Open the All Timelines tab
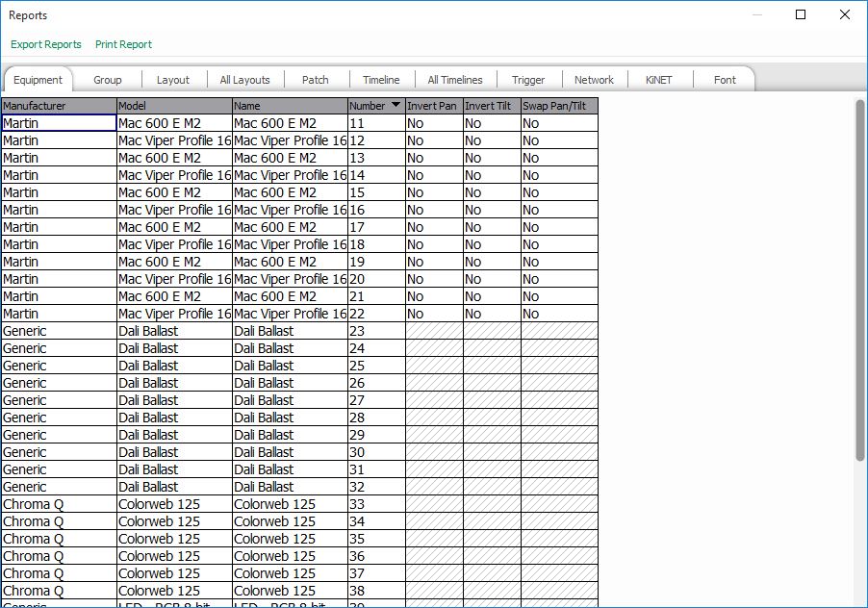The image size is (868, 608). [455, 80]
